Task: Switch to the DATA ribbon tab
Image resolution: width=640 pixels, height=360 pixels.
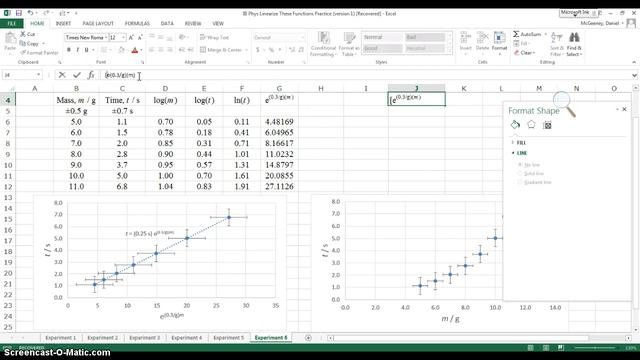Action: point(167,24)
